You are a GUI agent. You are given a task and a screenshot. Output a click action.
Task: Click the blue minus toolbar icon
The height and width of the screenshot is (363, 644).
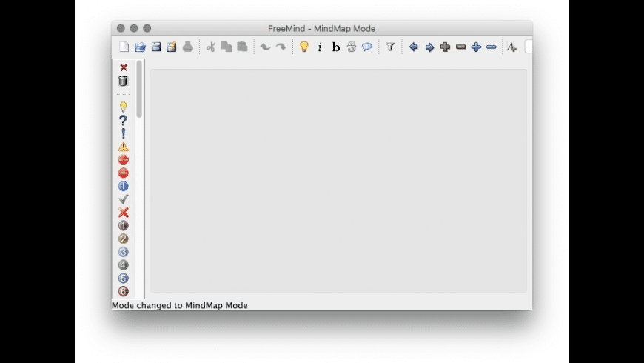[492, 47]
